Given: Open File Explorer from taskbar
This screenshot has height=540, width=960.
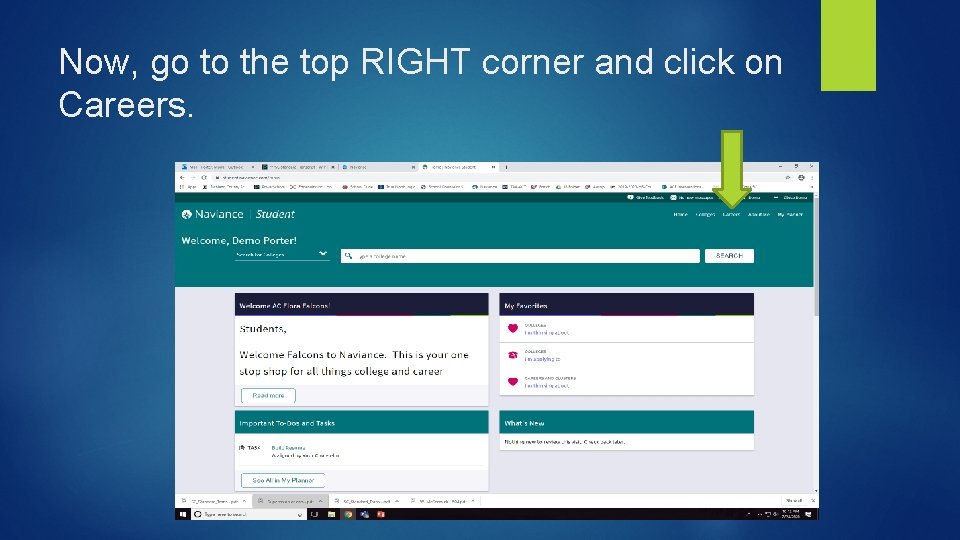Looking at the screenshot, I should click(x=331, y=514).
